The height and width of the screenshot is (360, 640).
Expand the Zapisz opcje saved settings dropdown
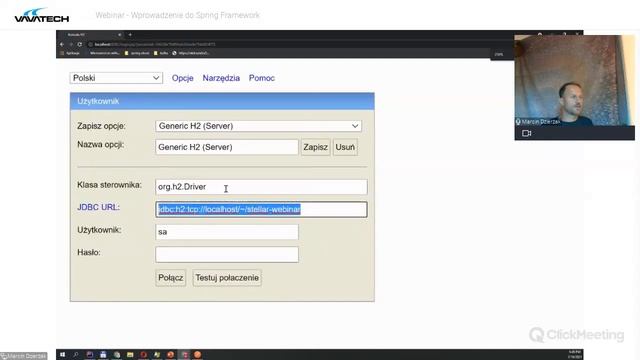click(258, 126)
